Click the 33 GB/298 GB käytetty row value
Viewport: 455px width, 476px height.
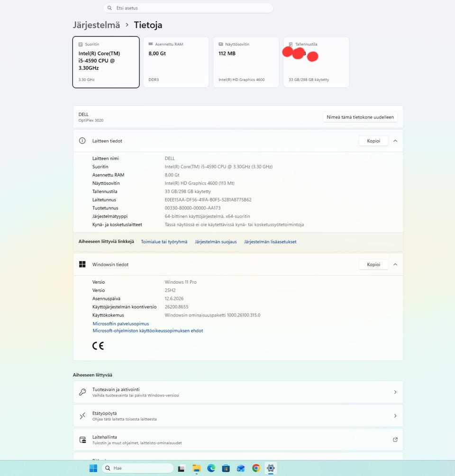click(x=188, y=191)
